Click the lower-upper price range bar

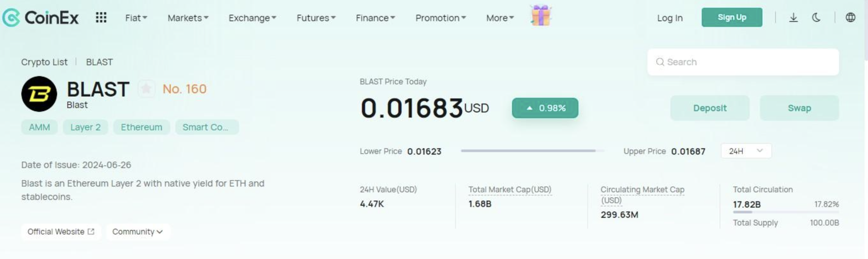pos(532,151)
